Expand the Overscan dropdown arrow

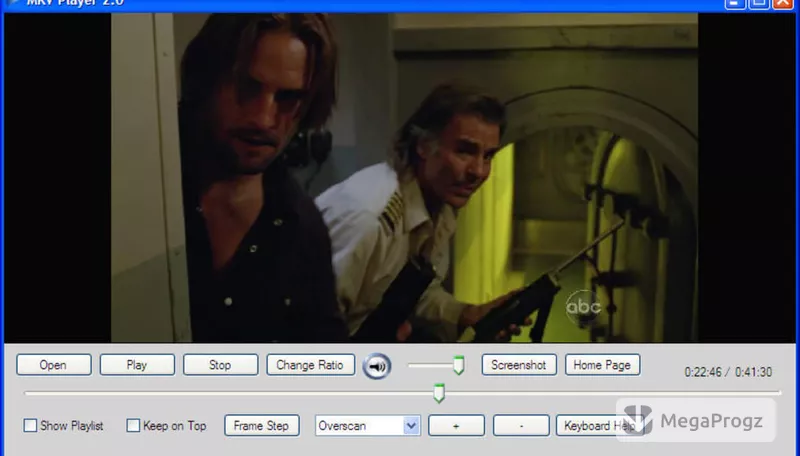tap(411, 425)
